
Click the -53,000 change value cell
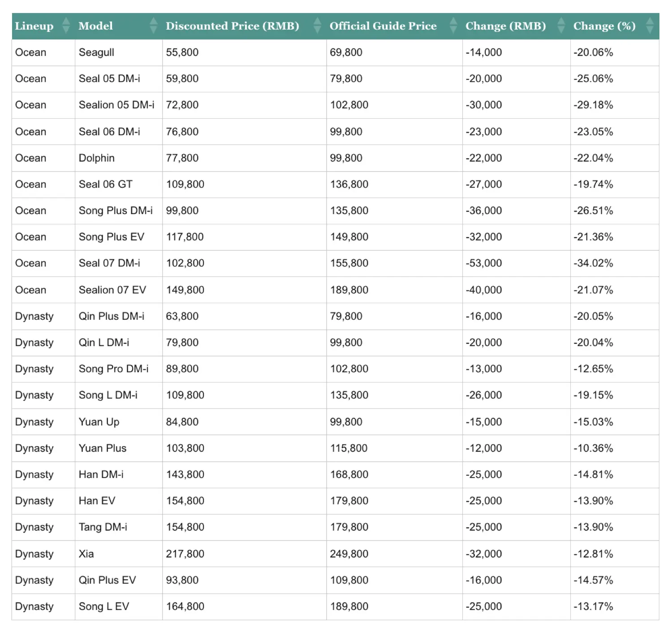(x=483, y=263)
